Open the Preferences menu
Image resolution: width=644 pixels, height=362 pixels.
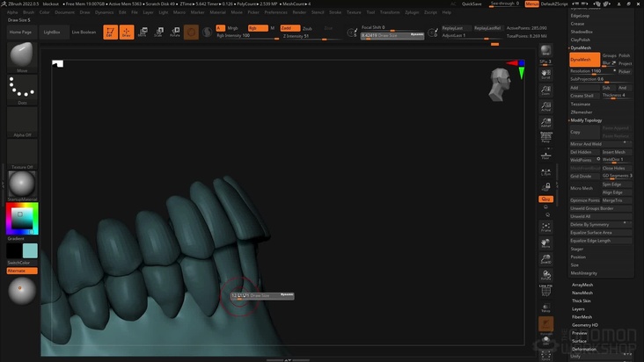(275, 12)
